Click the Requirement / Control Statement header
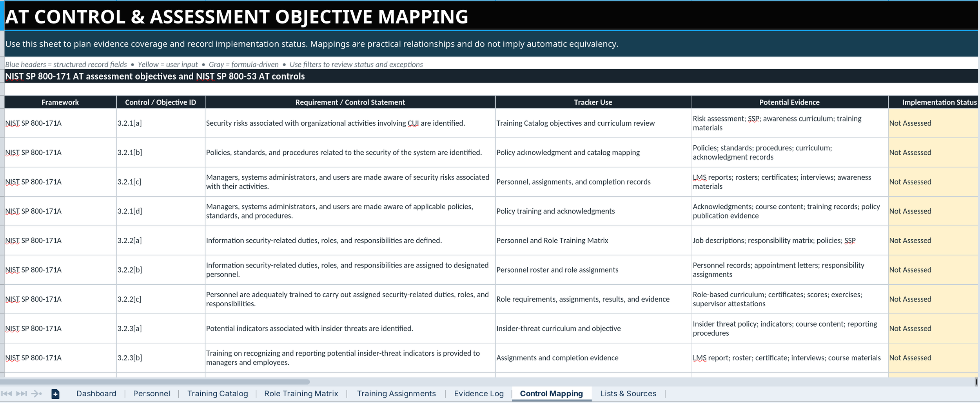Screen dimensions: 980x403 tap(350, 102)
